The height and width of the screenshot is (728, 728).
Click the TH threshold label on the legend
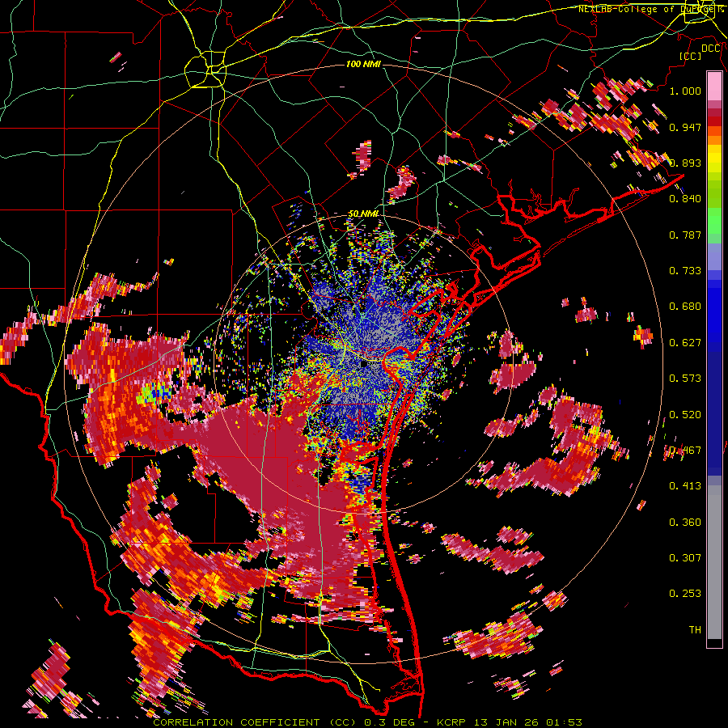695,630
